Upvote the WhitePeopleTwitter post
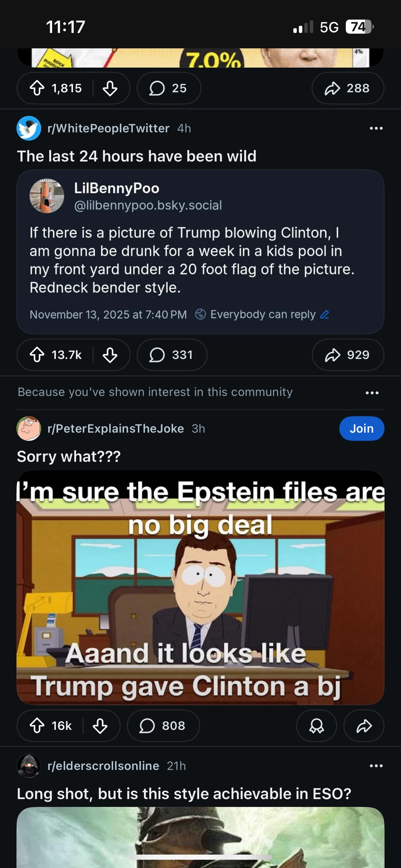This screenshot has width=401, height=868. pos(37,355)
